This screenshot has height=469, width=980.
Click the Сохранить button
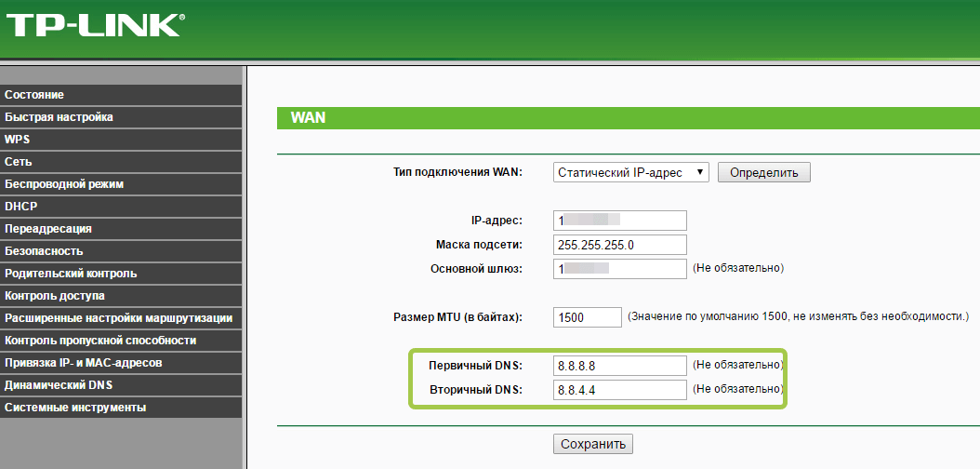tap(592, 443)
